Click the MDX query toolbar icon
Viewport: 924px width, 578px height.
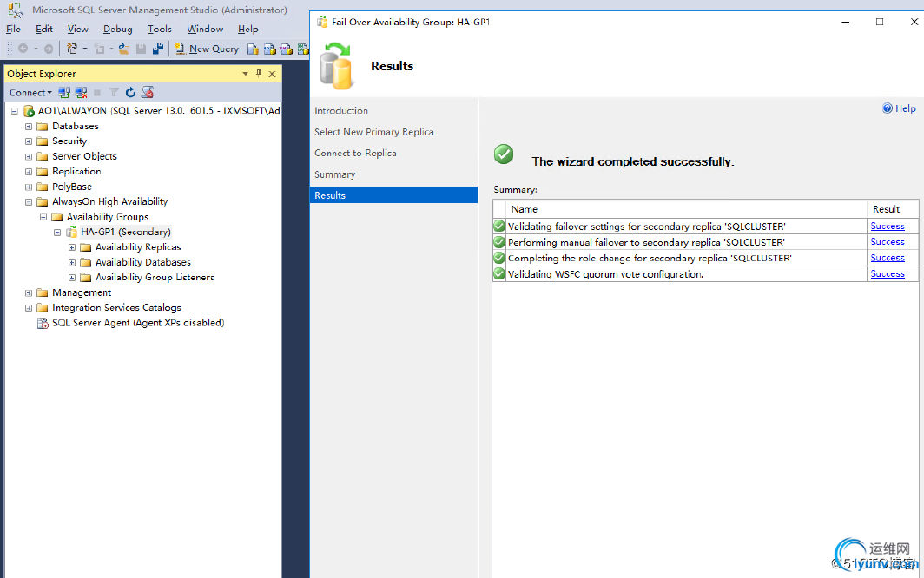click(x=270, y=49)
